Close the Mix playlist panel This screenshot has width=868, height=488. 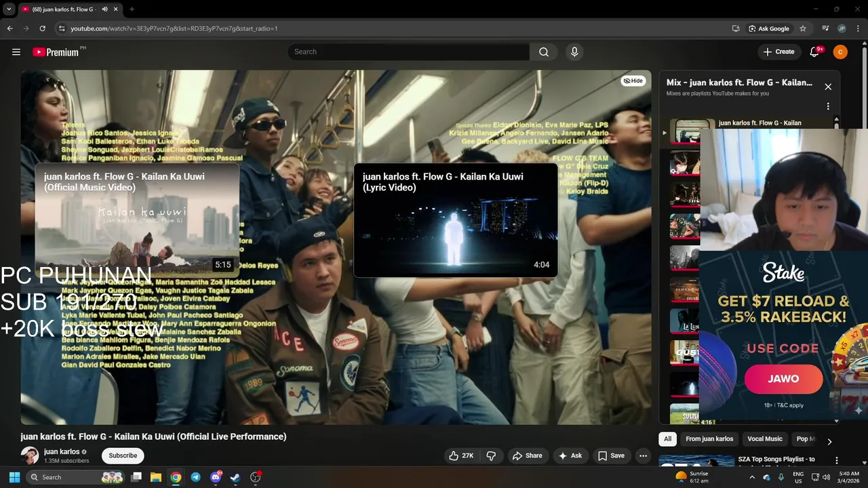coord(828,87)
